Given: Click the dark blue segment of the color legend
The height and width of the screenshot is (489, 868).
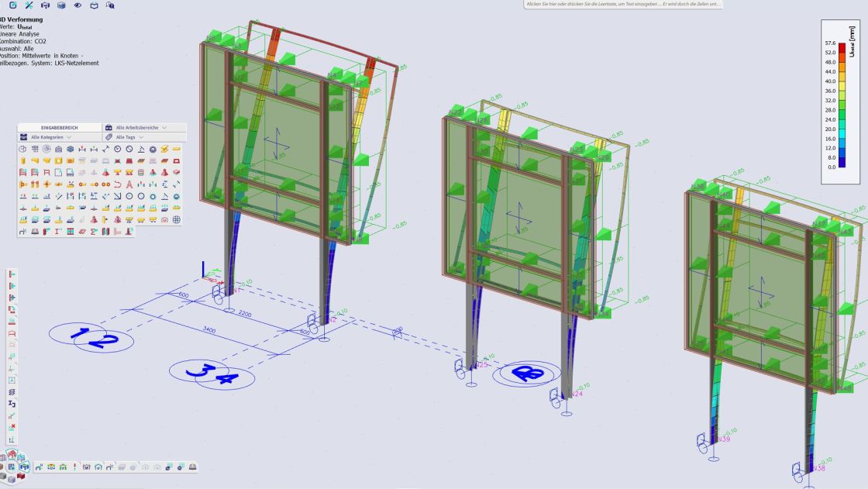Looking at the screenshot, I should [842, 162].
